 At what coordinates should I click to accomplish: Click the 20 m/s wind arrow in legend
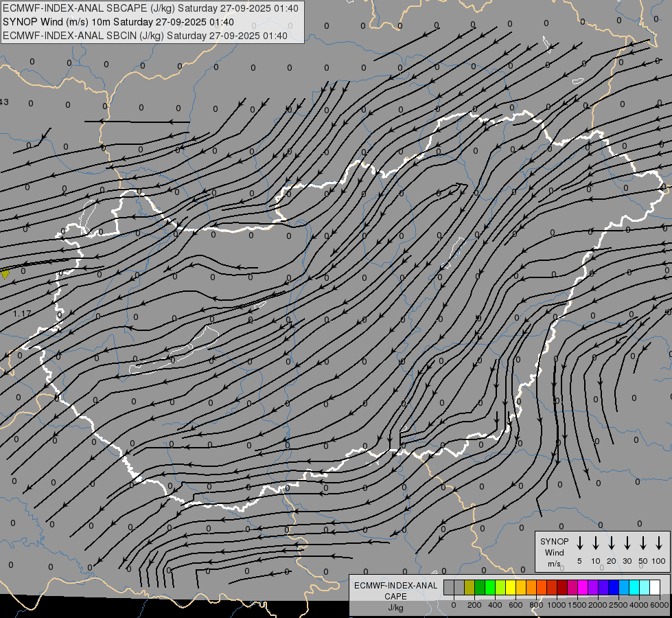pos(611,543)
